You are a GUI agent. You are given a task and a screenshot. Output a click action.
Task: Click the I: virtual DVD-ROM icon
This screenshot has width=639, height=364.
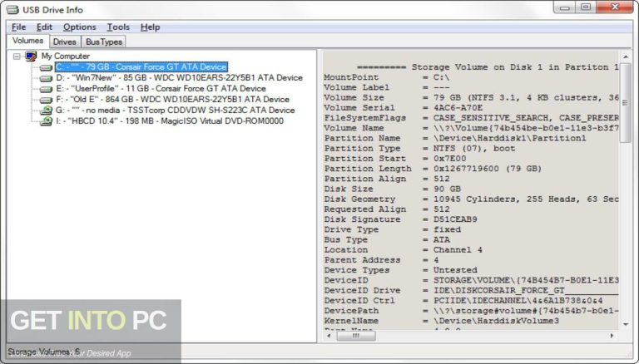tap(46, 121)
